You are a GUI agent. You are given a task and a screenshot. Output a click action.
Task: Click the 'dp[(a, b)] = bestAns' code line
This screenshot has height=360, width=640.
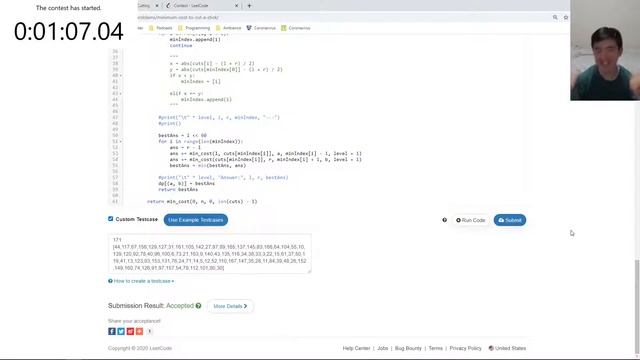tap(187, 184)
